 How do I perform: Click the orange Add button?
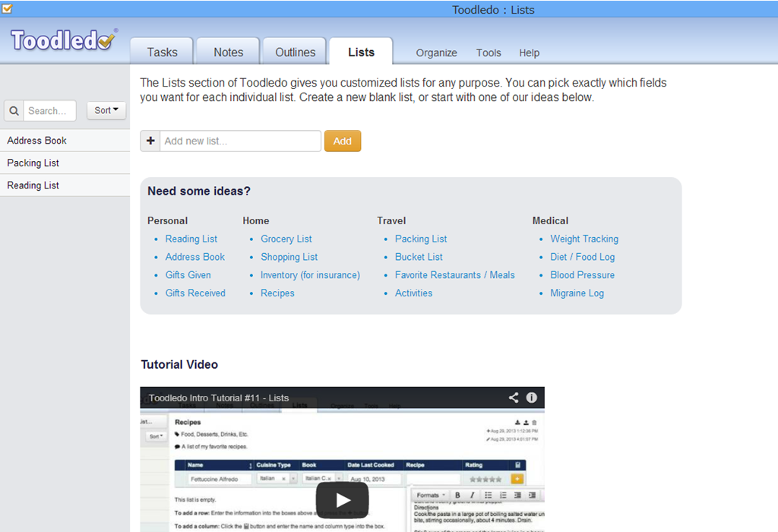[343, 141]
